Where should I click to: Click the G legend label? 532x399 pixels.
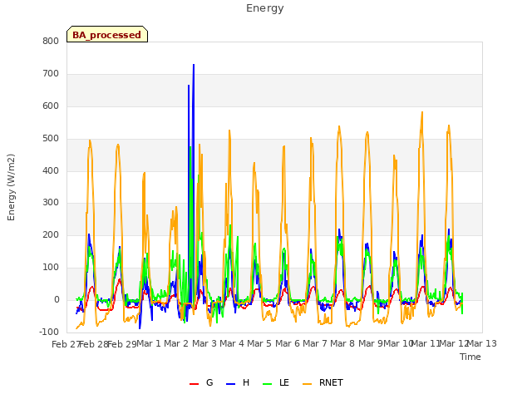coord(209,382)
